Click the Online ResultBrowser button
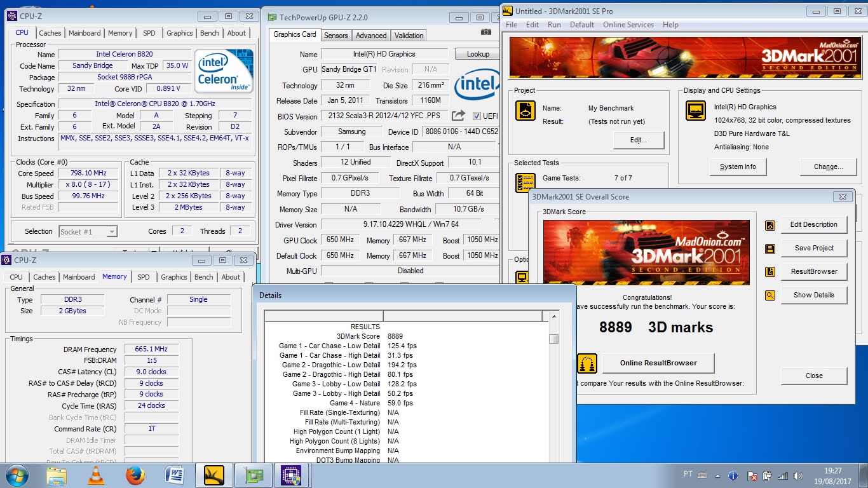Screen dimensions: 868x488 coord(658,363)
